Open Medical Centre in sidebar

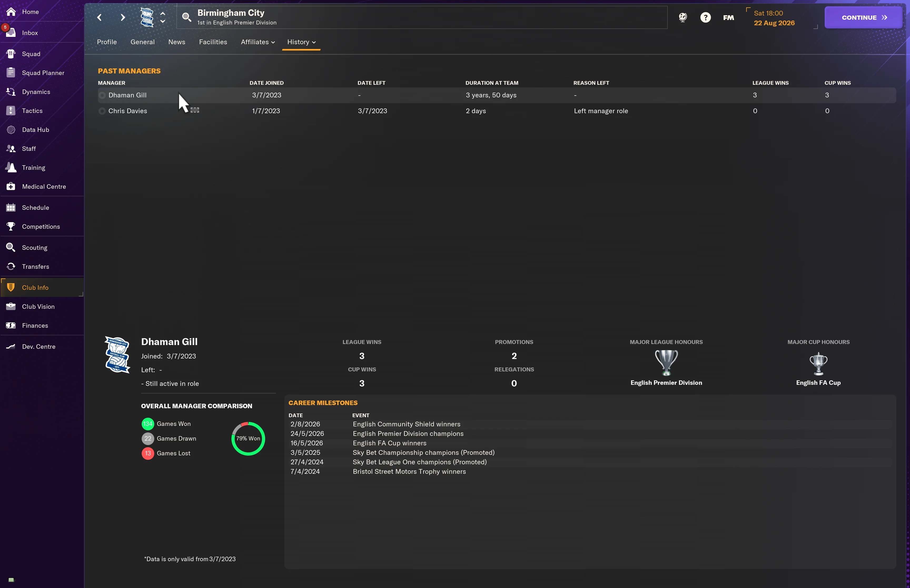click(x=43, y=187)
